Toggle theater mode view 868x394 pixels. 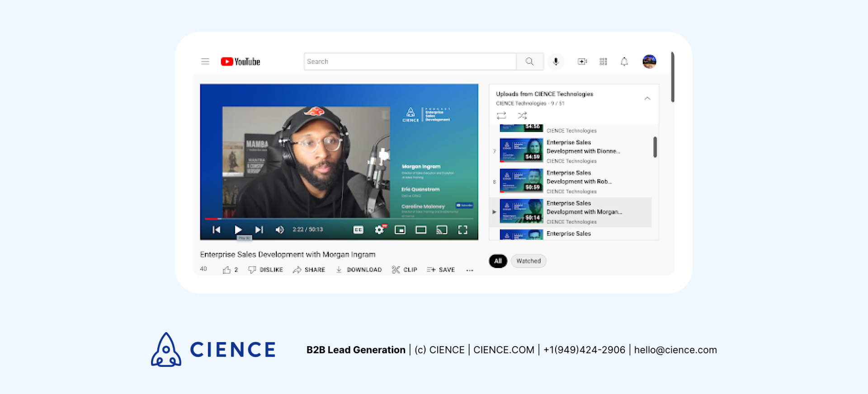[x=421, y=230]
